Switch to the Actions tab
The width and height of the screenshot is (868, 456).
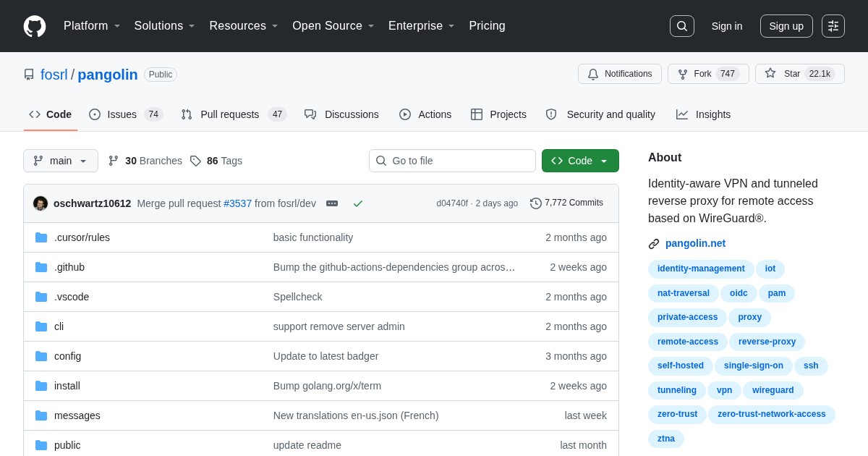pyautogui.click(x=425, y=114)
